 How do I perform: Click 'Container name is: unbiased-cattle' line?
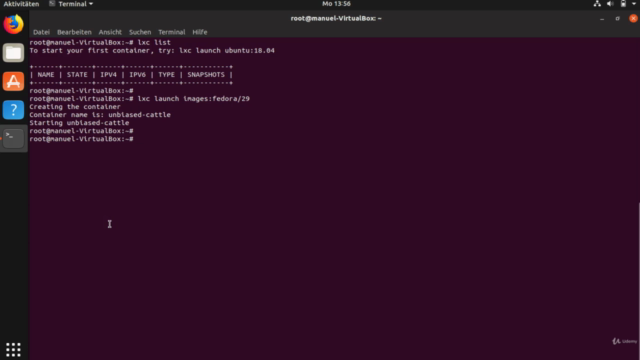[x=100, y=115]
